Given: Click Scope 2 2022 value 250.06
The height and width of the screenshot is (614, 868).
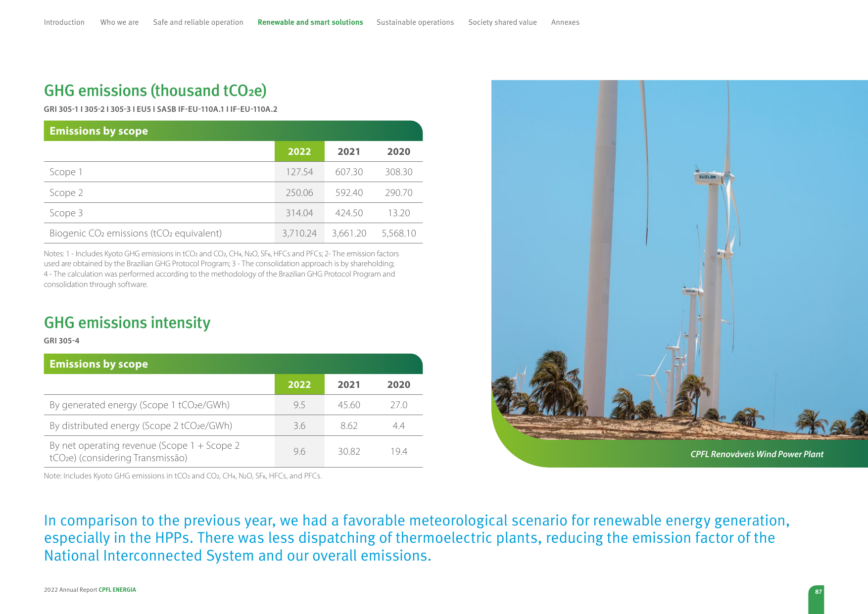Looking at the screenshot, I should click(299, 192).
